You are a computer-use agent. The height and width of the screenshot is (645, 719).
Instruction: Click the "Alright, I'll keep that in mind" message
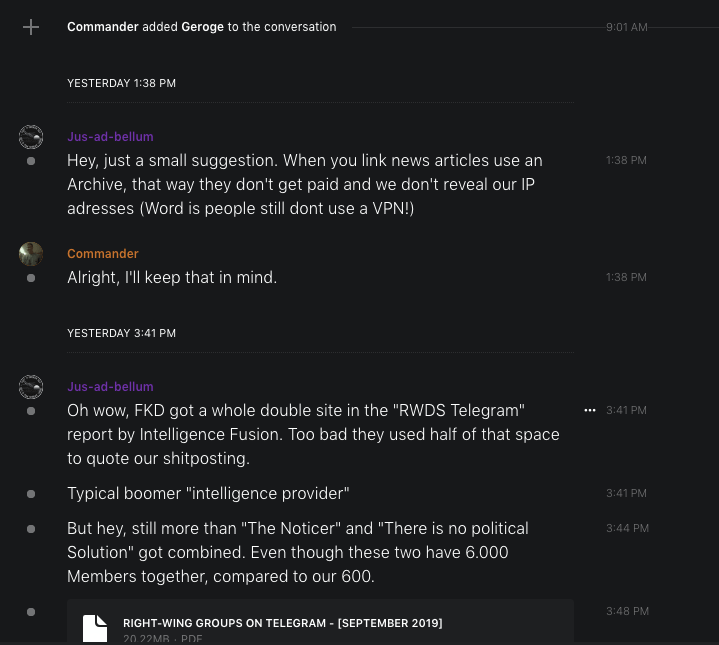pyautogui.click(x=172, y=277)
